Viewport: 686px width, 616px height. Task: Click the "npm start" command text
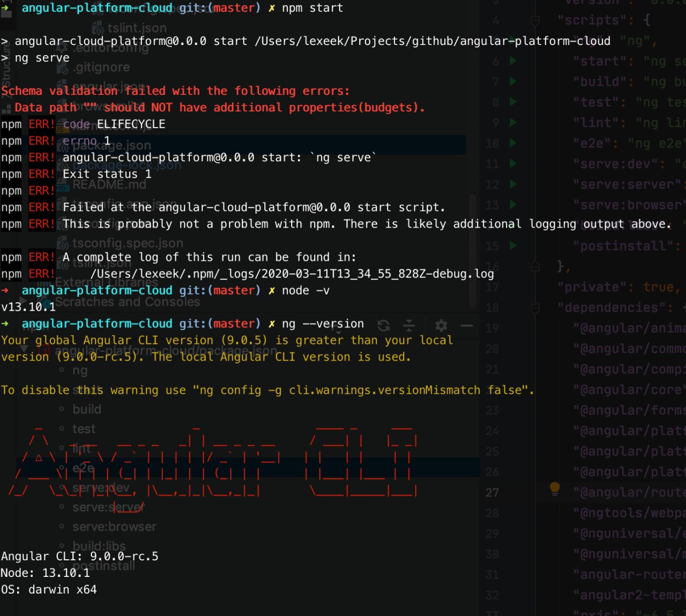312,8
